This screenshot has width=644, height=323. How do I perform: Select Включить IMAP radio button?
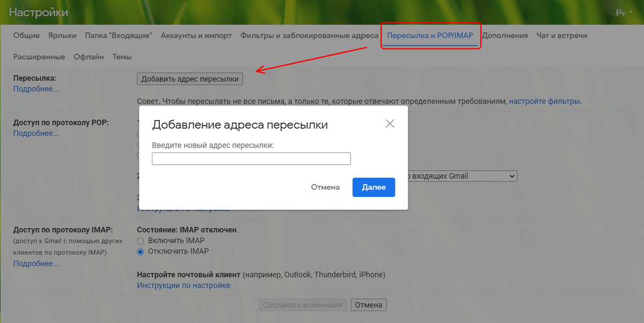coord(141,241)
